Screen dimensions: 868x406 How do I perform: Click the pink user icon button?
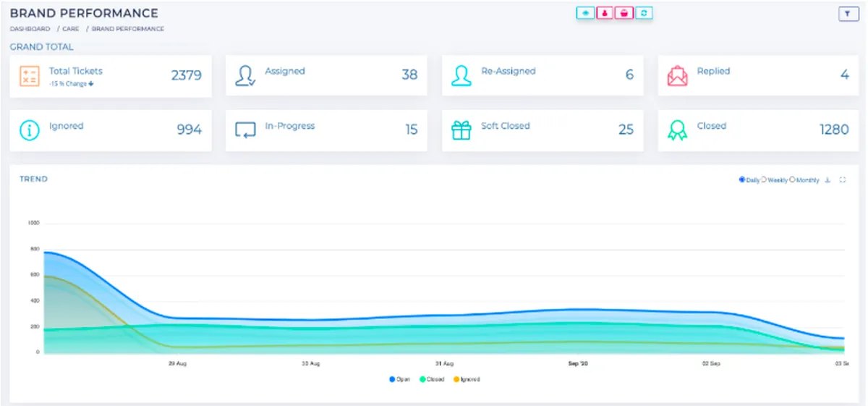(x=605, y=13)
